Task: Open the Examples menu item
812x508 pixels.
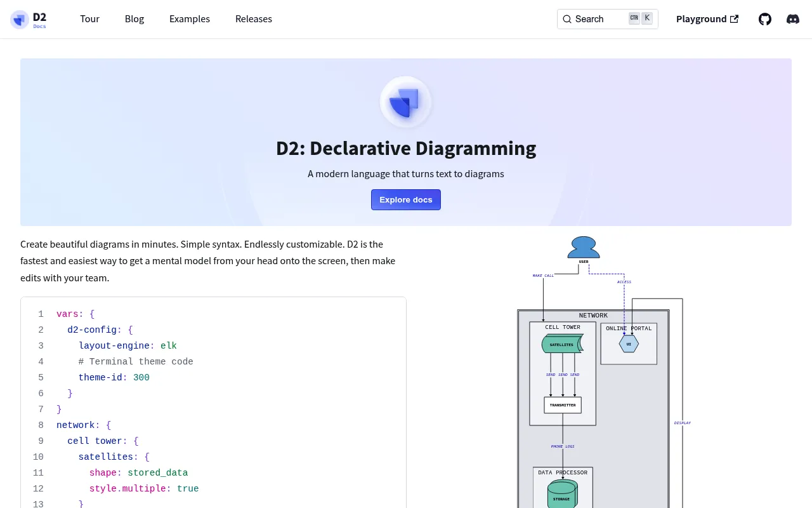Action: (190, 19)
